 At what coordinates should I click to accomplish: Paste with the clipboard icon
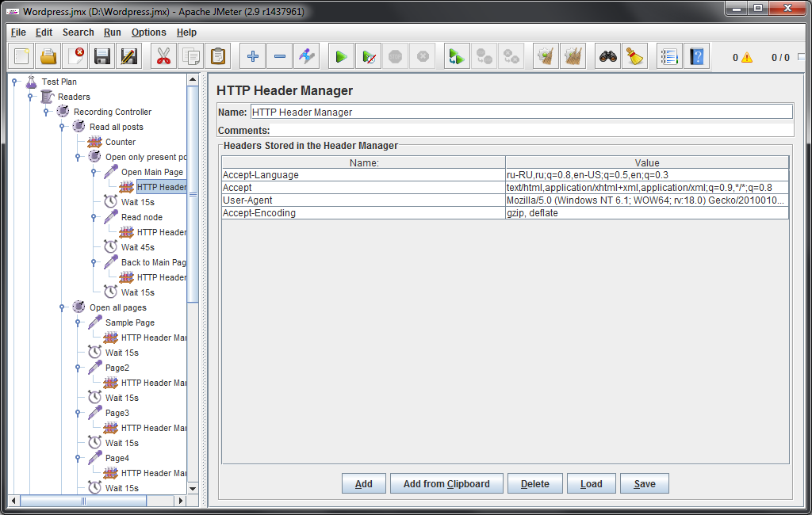pos(218,56)
